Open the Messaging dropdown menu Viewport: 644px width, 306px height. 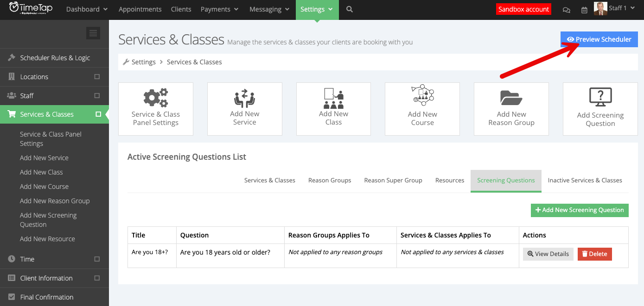269,9
